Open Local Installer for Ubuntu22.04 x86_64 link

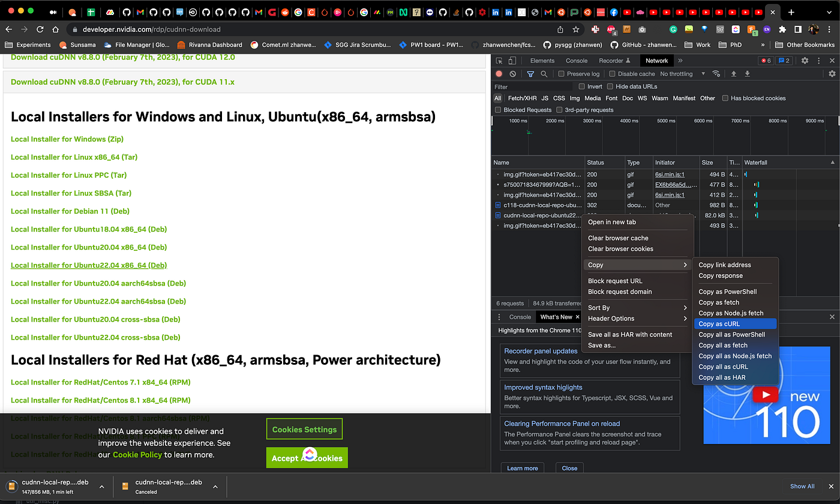89,265
